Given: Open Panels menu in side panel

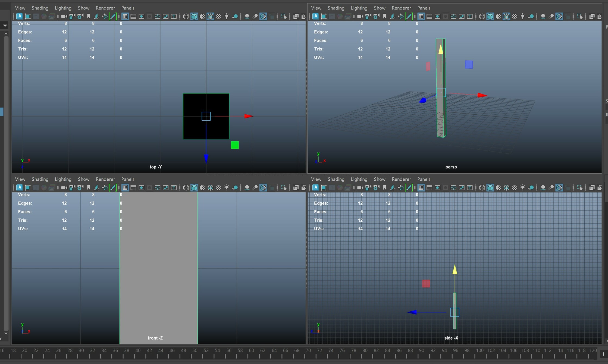Looking at the screenshot, I should [x=424, y=179].
